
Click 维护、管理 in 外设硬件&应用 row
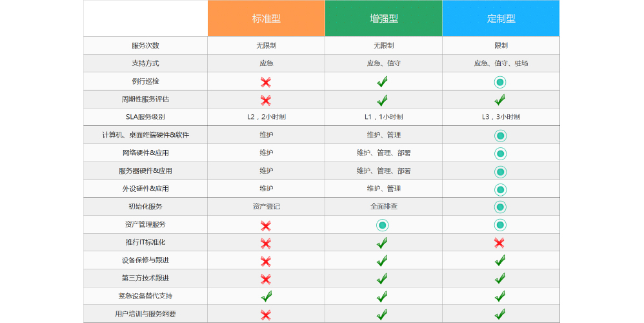[383, 189]
